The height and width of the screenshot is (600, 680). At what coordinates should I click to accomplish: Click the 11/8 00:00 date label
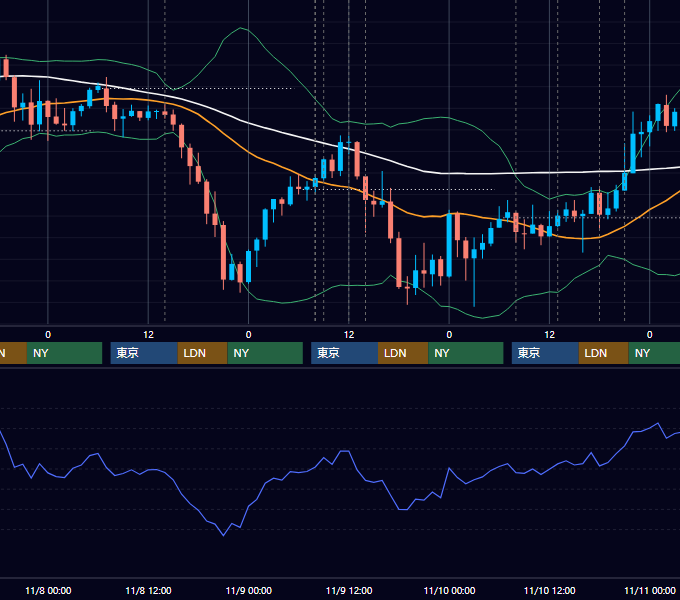48,590
